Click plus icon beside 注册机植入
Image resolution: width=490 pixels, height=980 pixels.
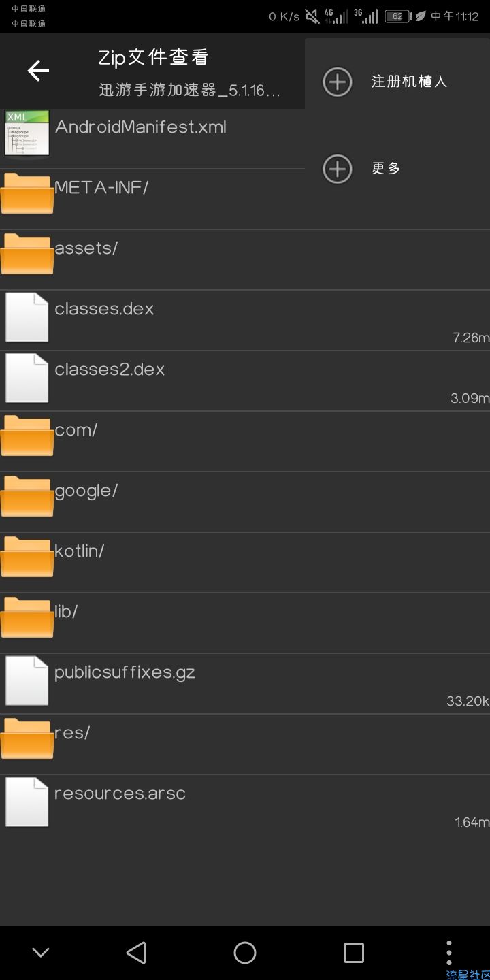click(x=338, y=82)
